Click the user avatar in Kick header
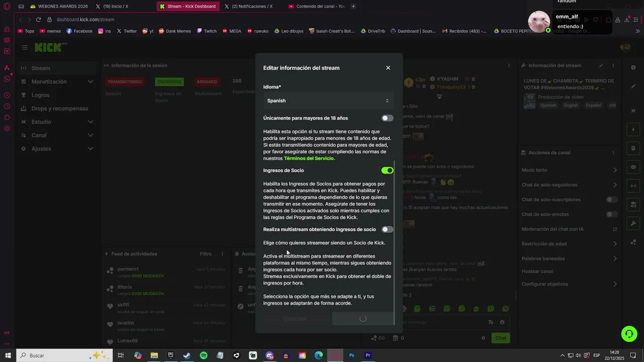 click(x=625, y=47)
